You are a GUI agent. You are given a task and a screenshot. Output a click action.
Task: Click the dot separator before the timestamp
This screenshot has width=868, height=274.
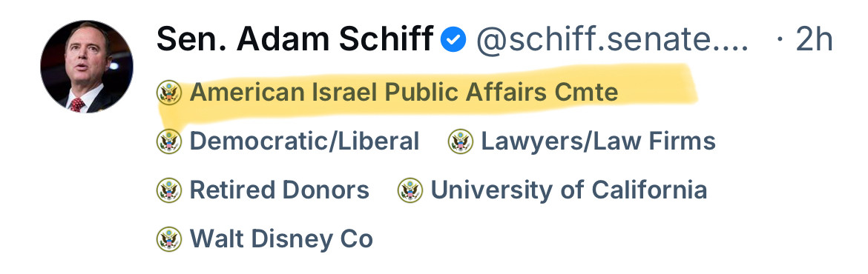[x=780, y=40]
